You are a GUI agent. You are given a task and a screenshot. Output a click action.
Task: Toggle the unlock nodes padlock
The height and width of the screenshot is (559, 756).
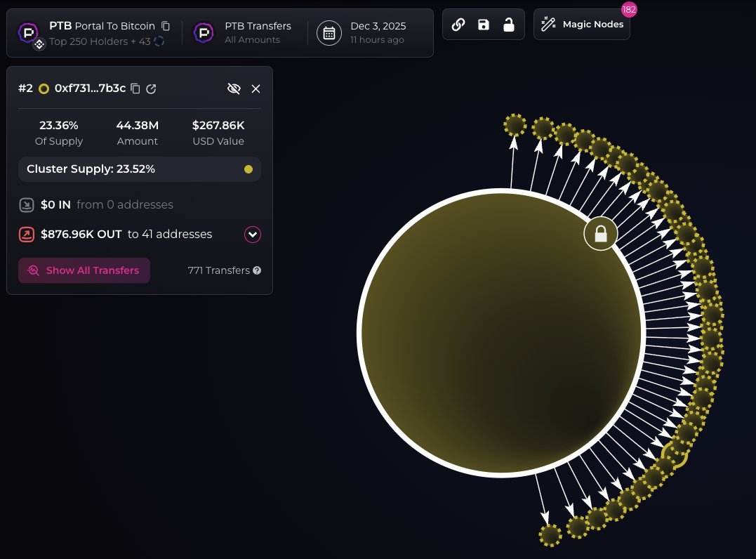[509, 25]
